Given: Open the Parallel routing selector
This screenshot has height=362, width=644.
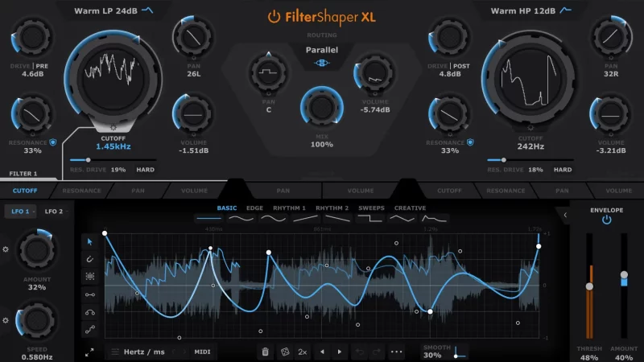Looking at the screenshot, I should coord(322,50).
